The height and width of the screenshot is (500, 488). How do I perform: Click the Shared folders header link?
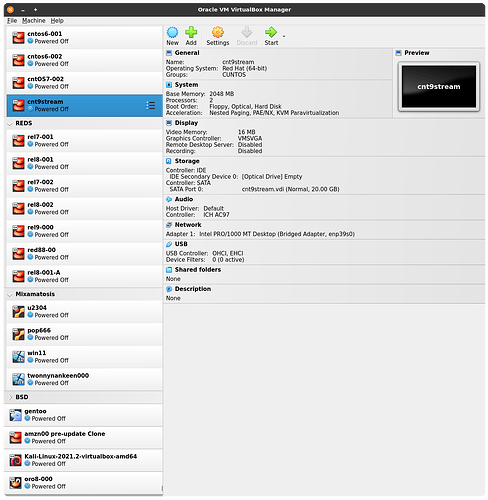tap(198, 269)
